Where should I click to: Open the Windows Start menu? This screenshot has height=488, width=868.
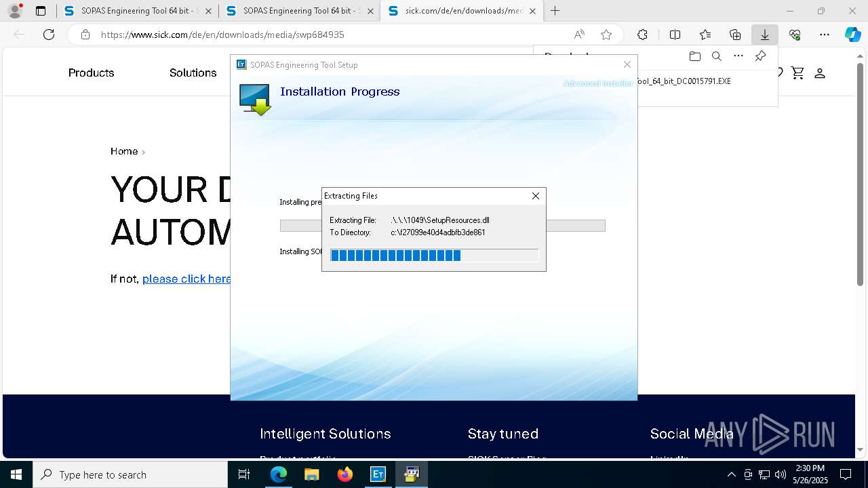tap(16, 474)
